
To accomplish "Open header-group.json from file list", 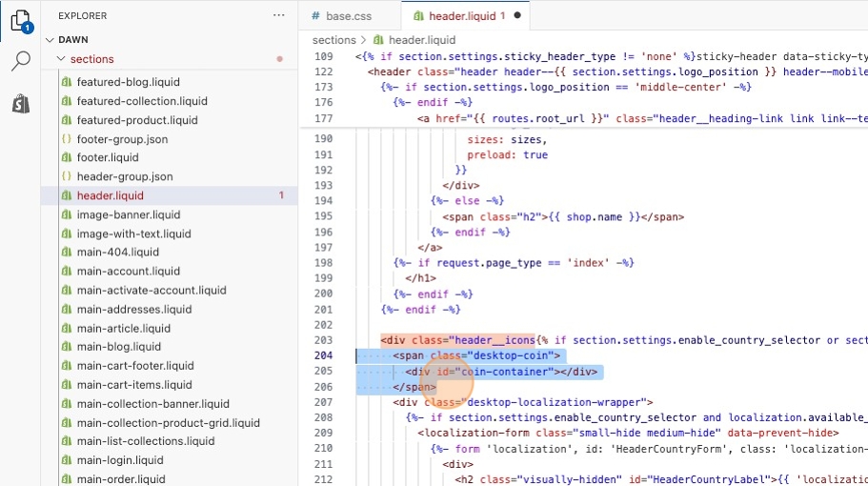I will 125,176.
